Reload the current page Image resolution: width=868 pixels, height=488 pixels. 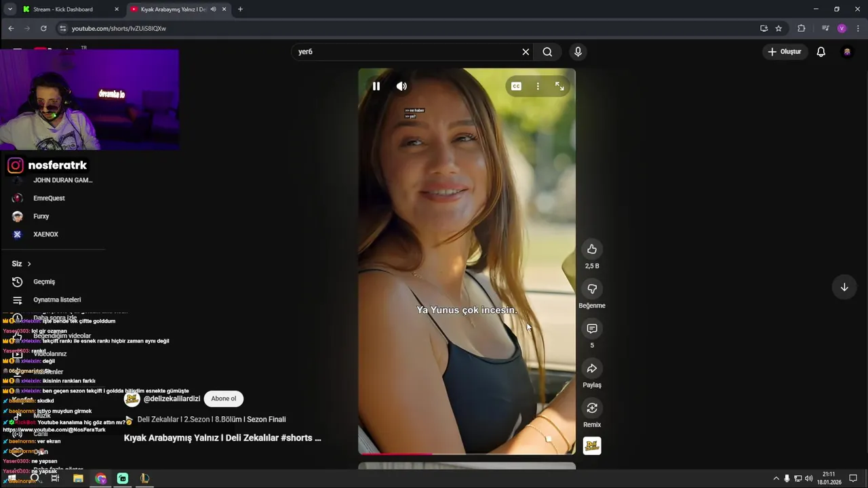43,28
